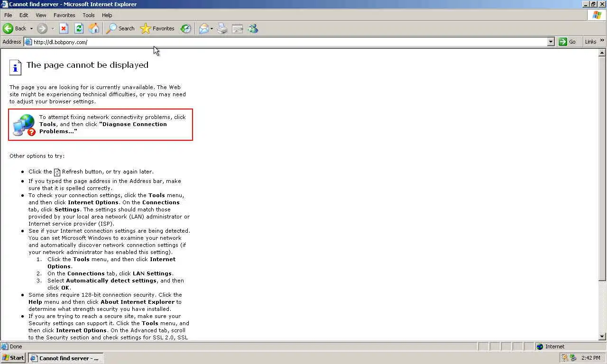
Task: Click the network connection tray icon
Action: click(573, 358)
